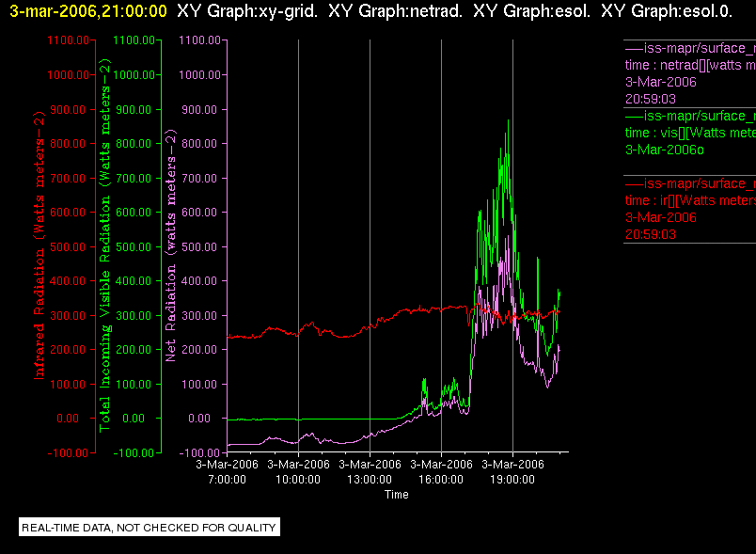Click the REAL-TIME DATA quality notice
756x554 pixels.
[149, 528]
